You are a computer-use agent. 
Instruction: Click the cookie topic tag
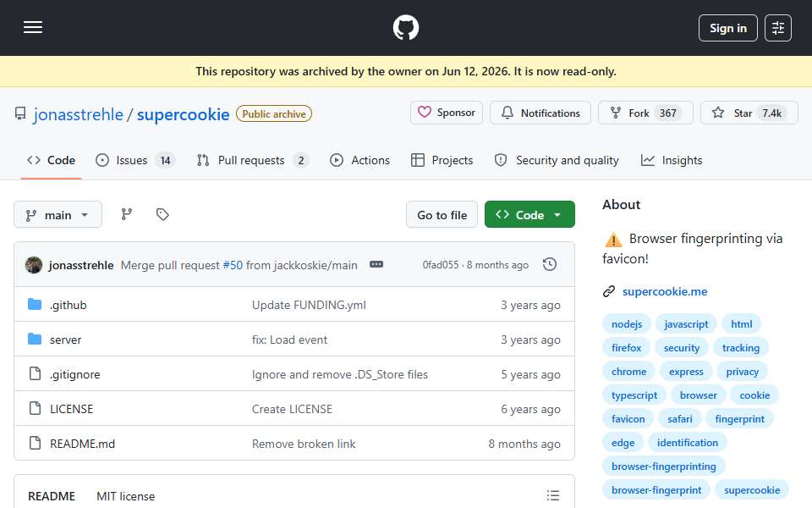(x=754, y=395)
